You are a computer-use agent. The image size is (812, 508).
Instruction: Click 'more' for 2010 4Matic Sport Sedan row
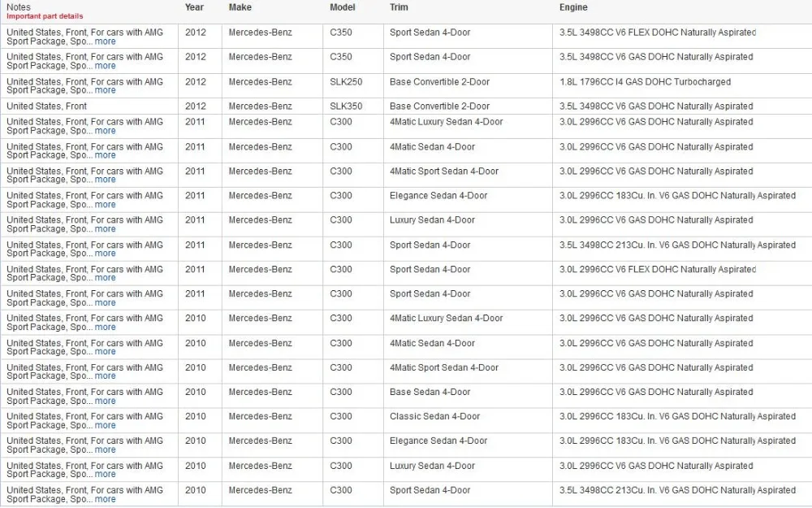(x=105, y=376)
